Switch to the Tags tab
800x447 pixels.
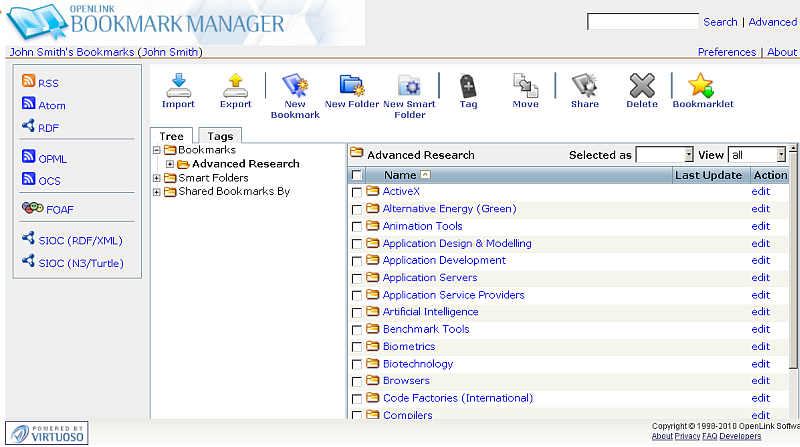[x=220, y=137]
